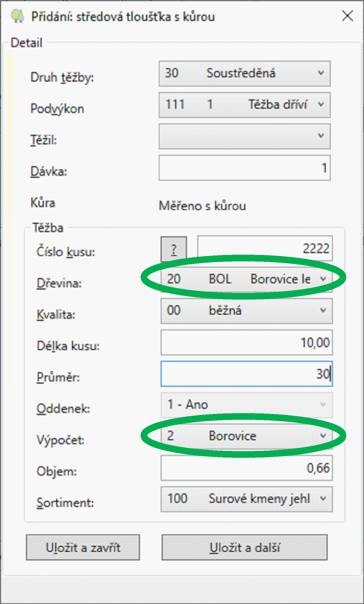Open the Druh těžby dropdown
Viewport: 364px width, 604px height.
click(x=245, y=74)
